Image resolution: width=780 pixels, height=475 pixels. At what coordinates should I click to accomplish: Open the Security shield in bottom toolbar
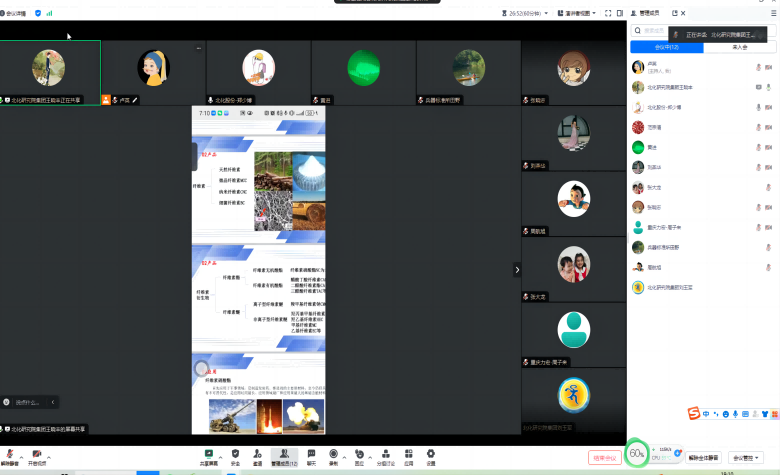235,453
